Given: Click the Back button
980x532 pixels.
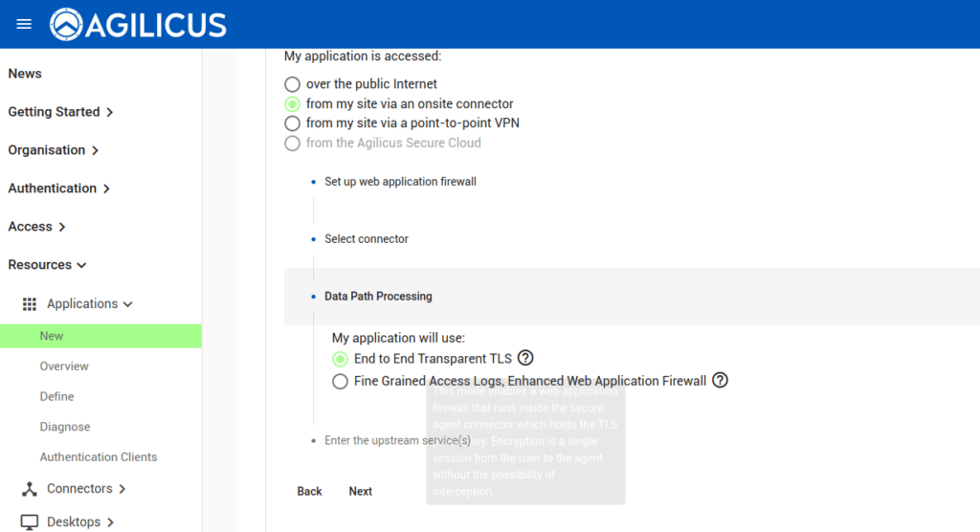Looking at the screenshot, I should click(309, 491).
